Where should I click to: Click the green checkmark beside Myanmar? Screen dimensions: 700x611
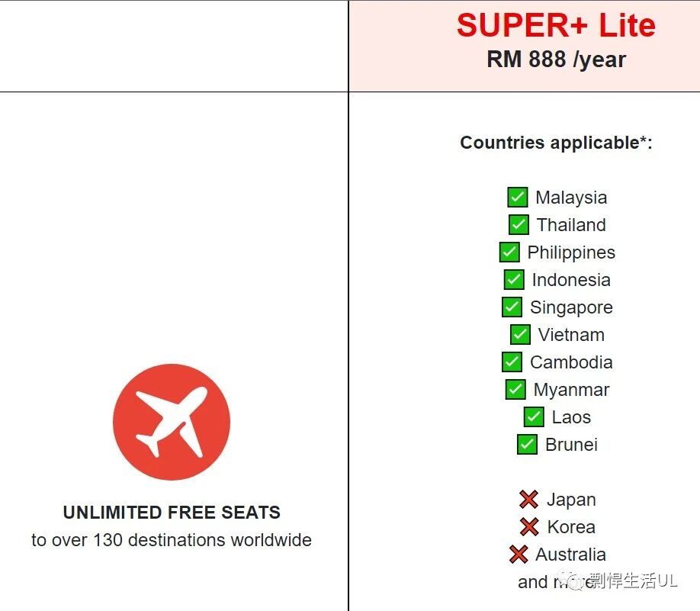pos(515,390)
